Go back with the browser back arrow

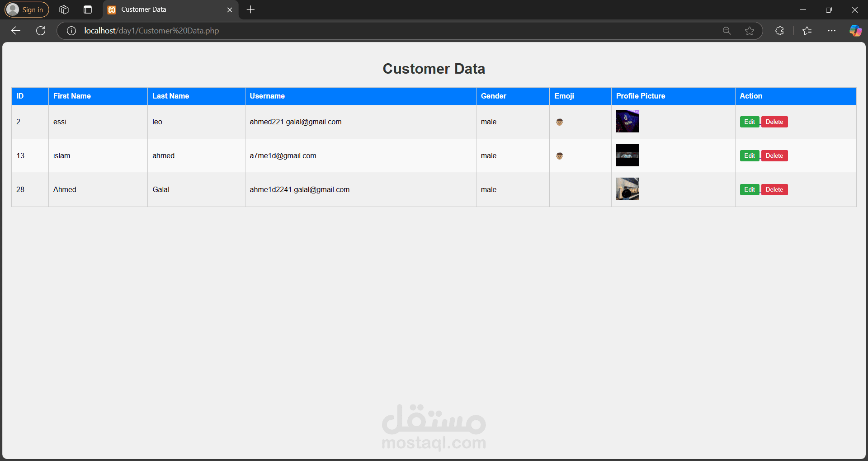[x=16, y=31]
